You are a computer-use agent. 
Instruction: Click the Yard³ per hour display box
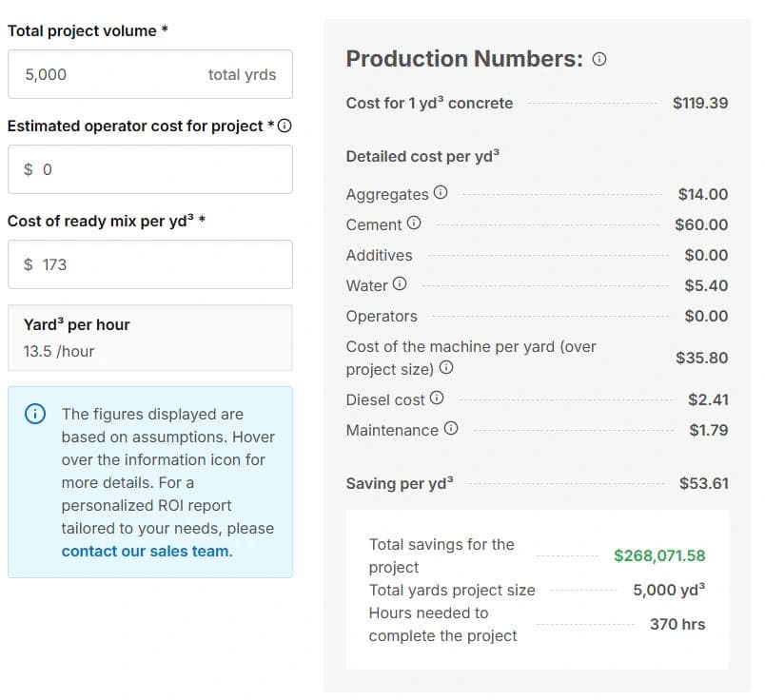(x=149, y=336)
